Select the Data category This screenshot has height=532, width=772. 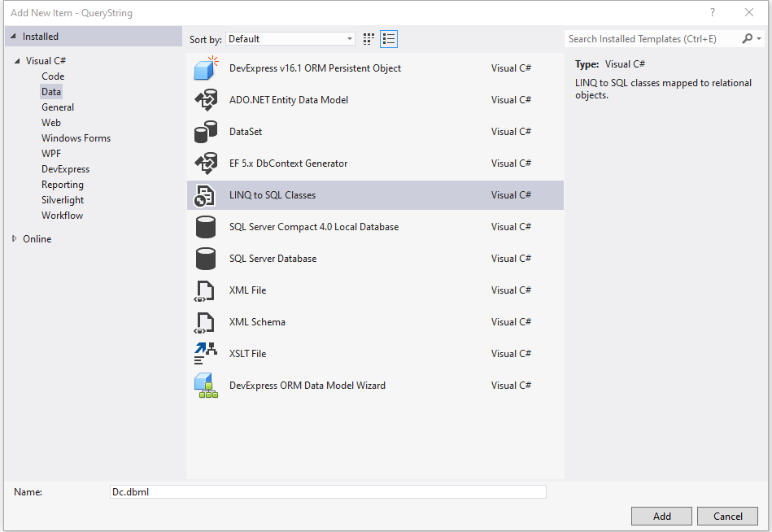point(51,92)
